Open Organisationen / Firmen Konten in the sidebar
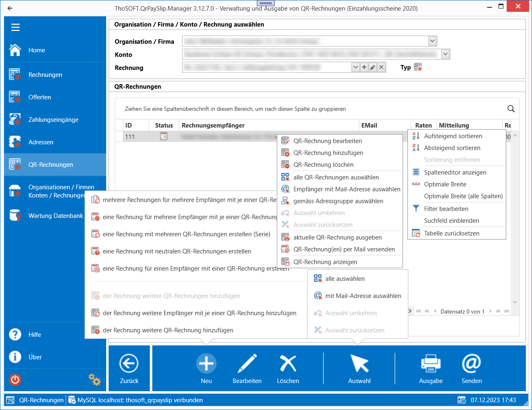This screenshot has height=410, width=532. click(x=55, y=191)
